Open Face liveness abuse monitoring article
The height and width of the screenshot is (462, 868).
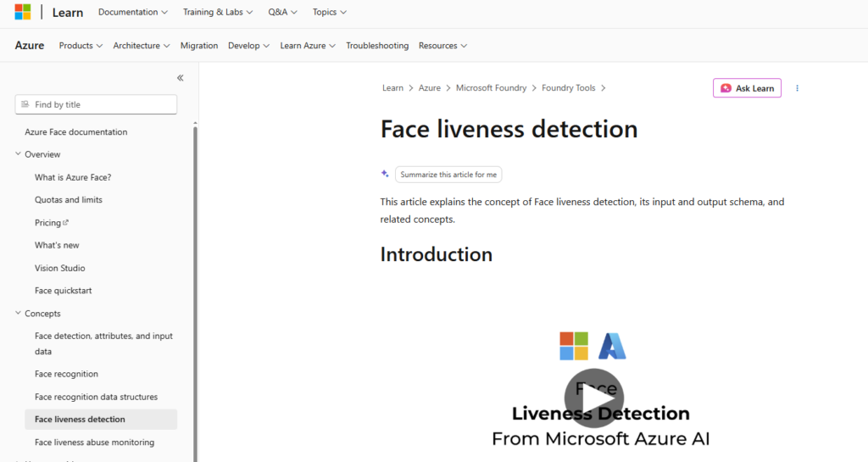click(95, 443)
